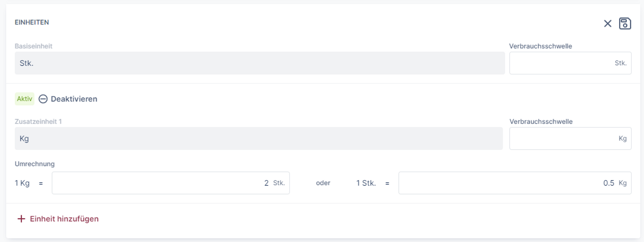Click the Verbrauchsschwelle label above the Kg input
This screenshot has width=644, height=242.
[x=541, y=121]
